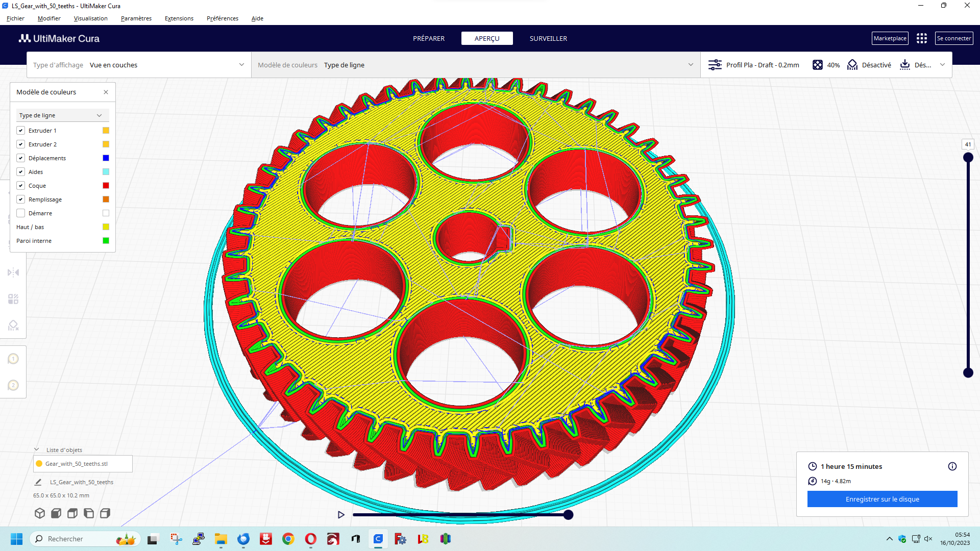Switch to the PRÉPARER tab

coord(428,38)
